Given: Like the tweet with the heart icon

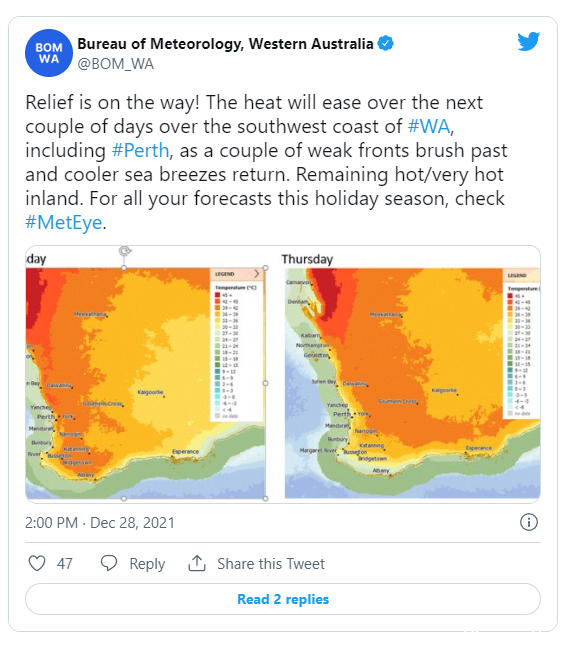Looking at the screenshot, I should [37, 563].
